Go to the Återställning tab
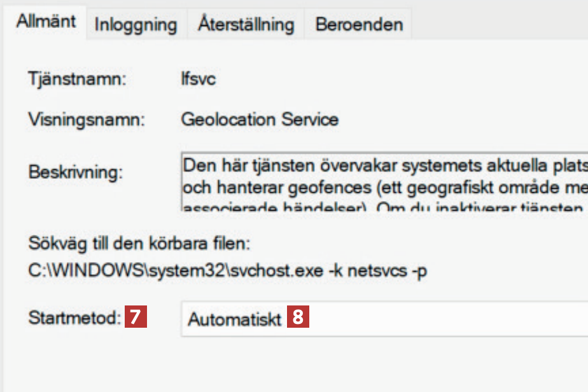 pos(245,25)
